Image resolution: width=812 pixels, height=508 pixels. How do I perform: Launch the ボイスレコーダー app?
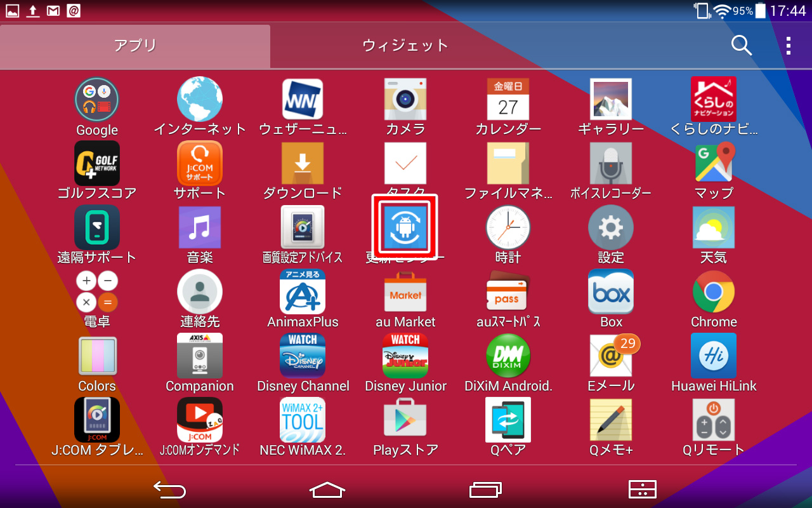611,163
